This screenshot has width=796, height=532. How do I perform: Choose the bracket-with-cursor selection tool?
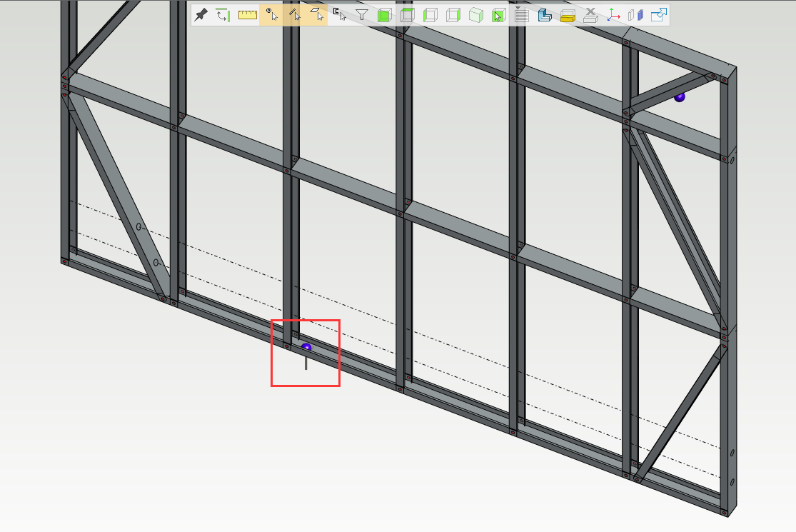(340, 15)
